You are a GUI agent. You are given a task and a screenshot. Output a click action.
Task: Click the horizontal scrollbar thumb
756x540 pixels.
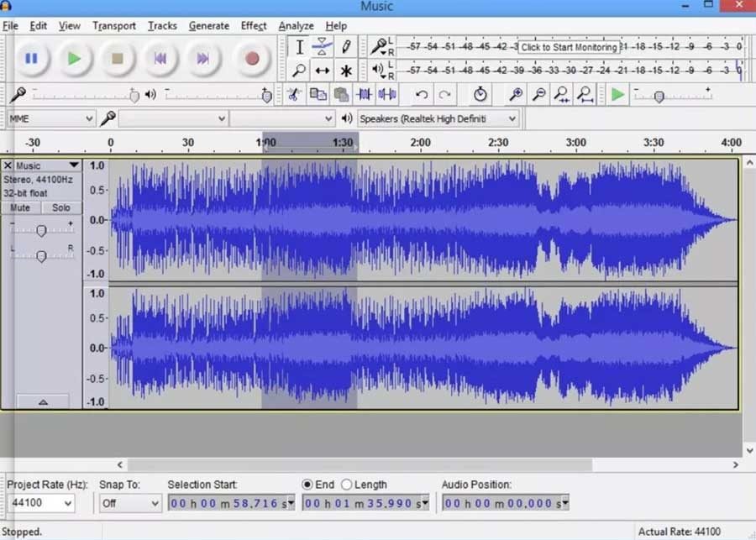[360, 464]
